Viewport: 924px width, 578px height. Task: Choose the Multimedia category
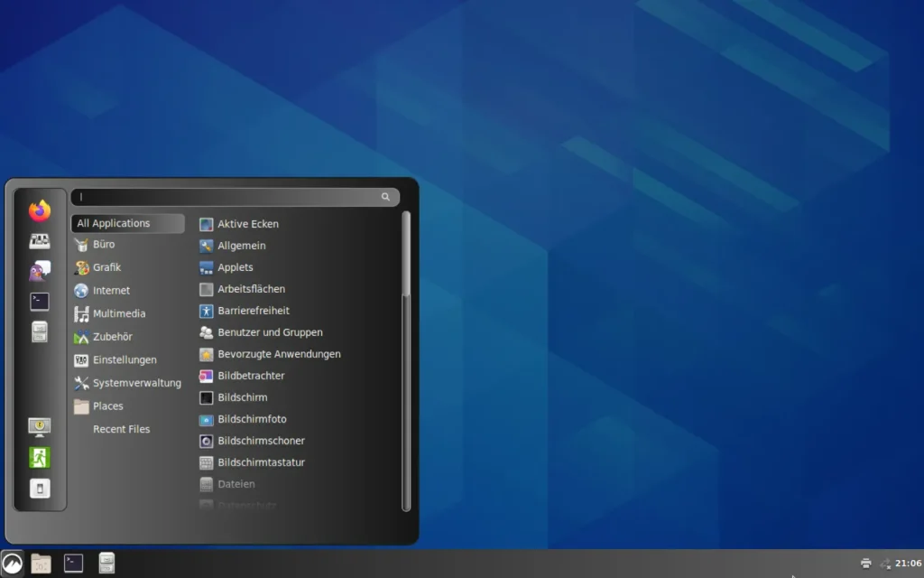click(118, 314)
